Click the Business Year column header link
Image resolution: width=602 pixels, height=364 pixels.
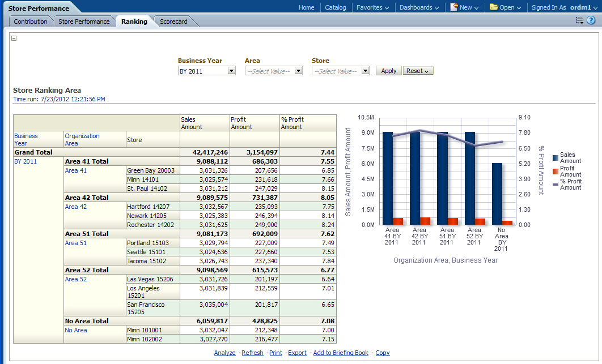tap(26, 139)
